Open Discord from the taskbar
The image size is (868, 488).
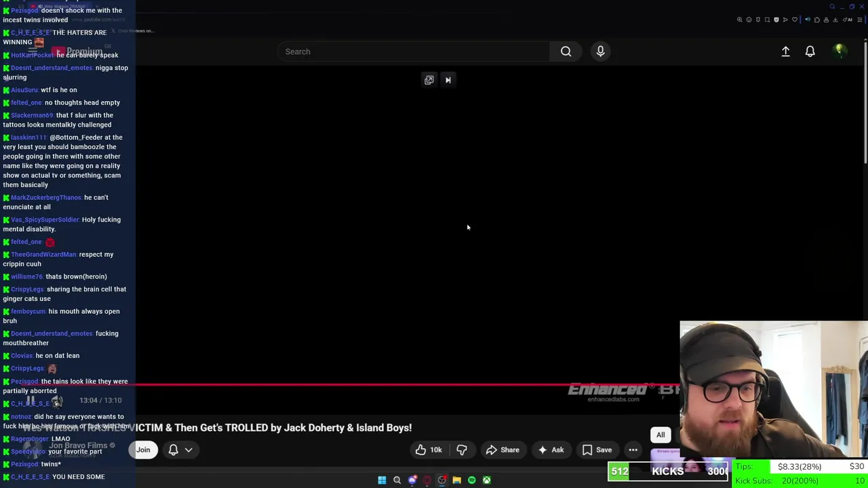(x=412, y=480)
